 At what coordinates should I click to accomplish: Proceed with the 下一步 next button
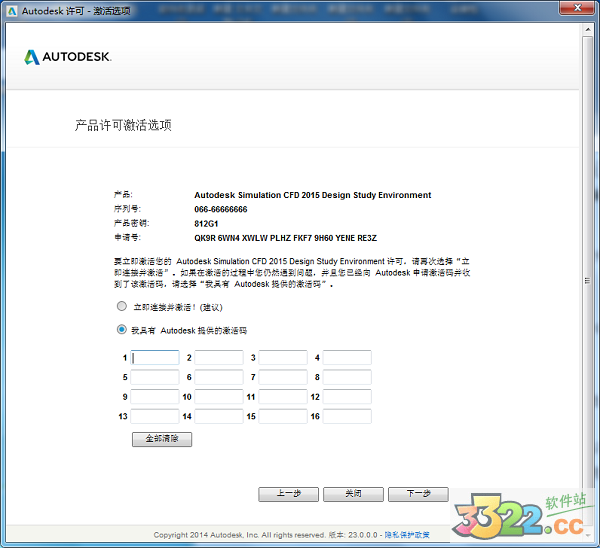click(418, 494)
